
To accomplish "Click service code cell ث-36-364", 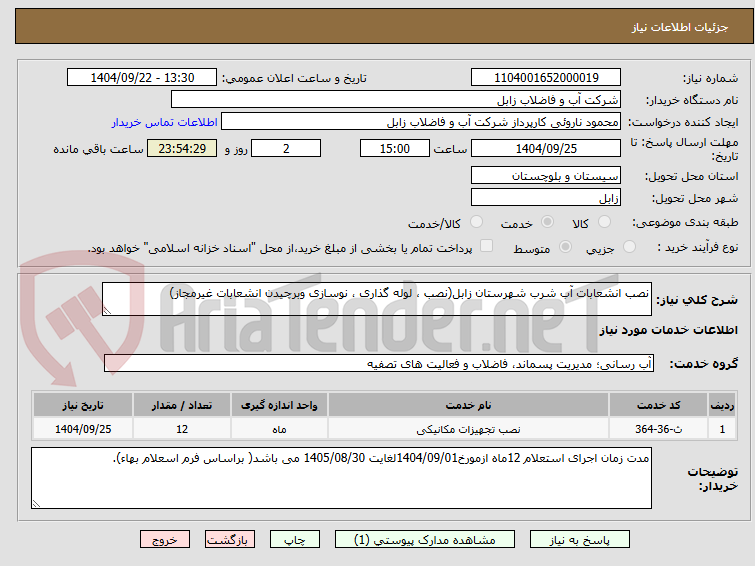I will point(658,429).
